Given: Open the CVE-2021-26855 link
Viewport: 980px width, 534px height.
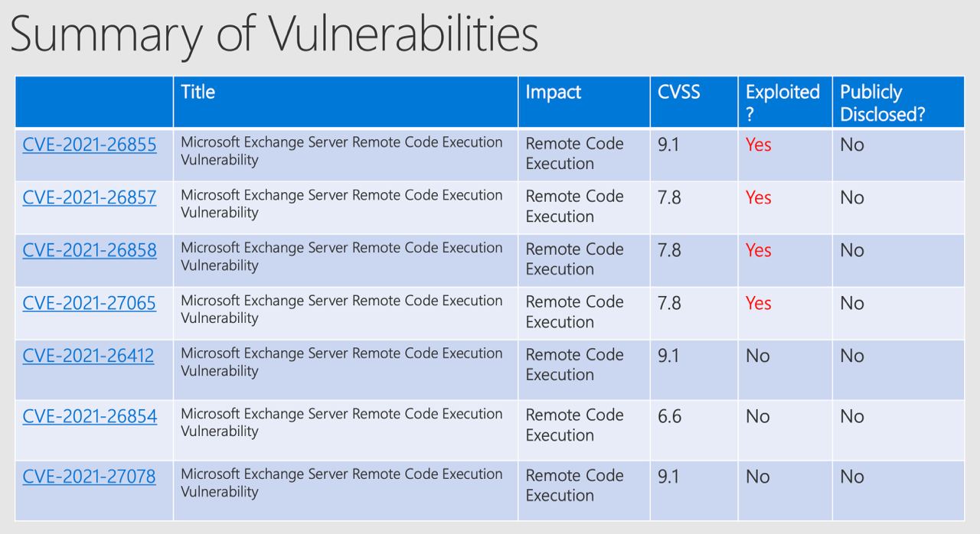Looking at the screenshot, I should (x=90, y=145).
